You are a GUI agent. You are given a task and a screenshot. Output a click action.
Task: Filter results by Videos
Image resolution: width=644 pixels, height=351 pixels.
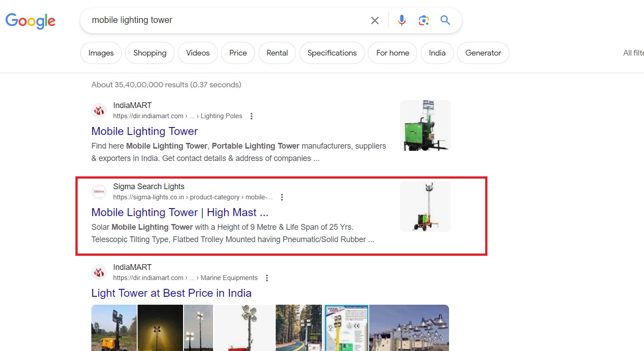click(x=198, y=53)
